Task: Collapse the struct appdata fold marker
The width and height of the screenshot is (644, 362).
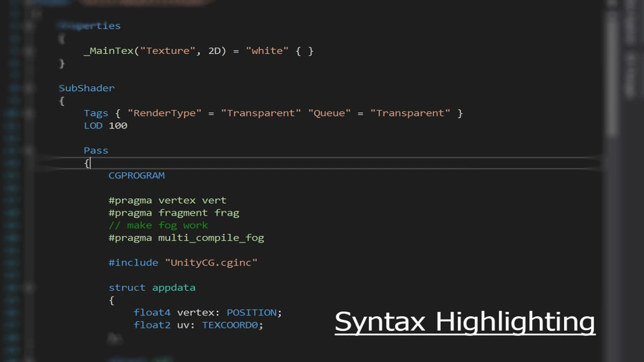Action: 29,288
